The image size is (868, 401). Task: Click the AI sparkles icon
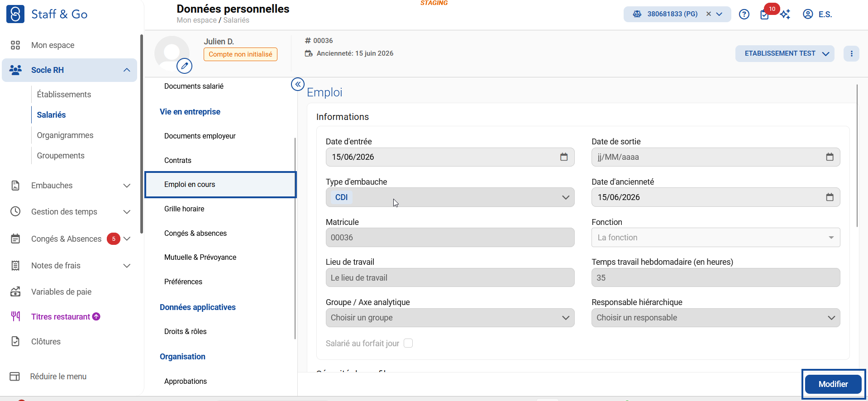[x=785, y=14]
